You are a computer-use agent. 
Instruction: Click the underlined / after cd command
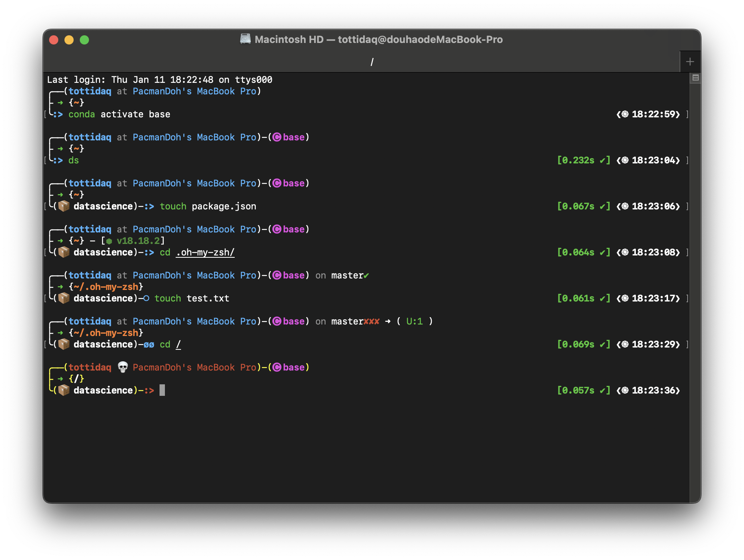(x=178, y=344)
